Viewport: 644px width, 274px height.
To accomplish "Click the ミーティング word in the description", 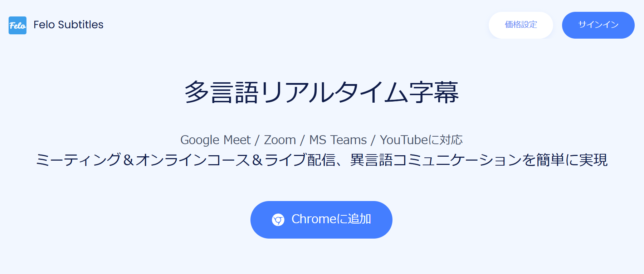I will [x=78, y=160].
